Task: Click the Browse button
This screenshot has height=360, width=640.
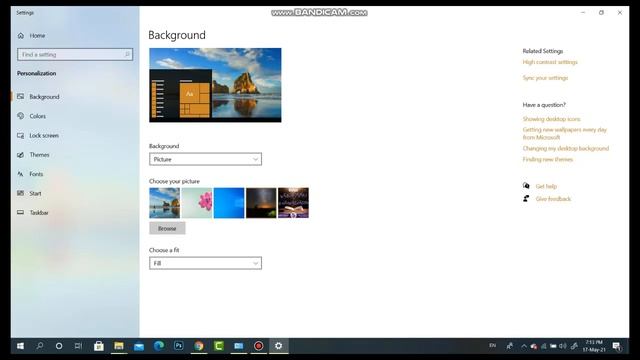Action: 167,229
